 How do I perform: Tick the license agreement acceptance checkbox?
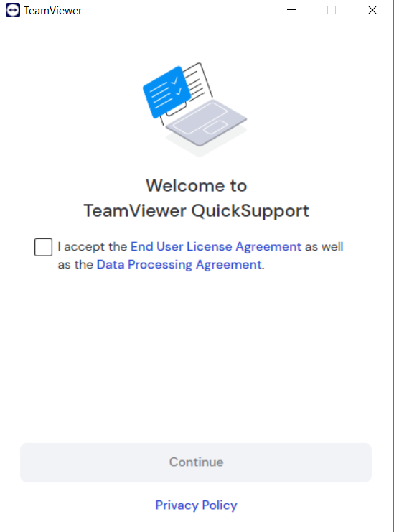coord(43,247)
